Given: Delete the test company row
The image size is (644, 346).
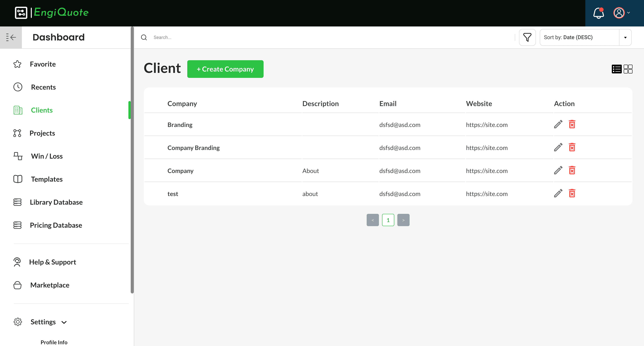Looking at the screenshot, I should click(572, 193).
